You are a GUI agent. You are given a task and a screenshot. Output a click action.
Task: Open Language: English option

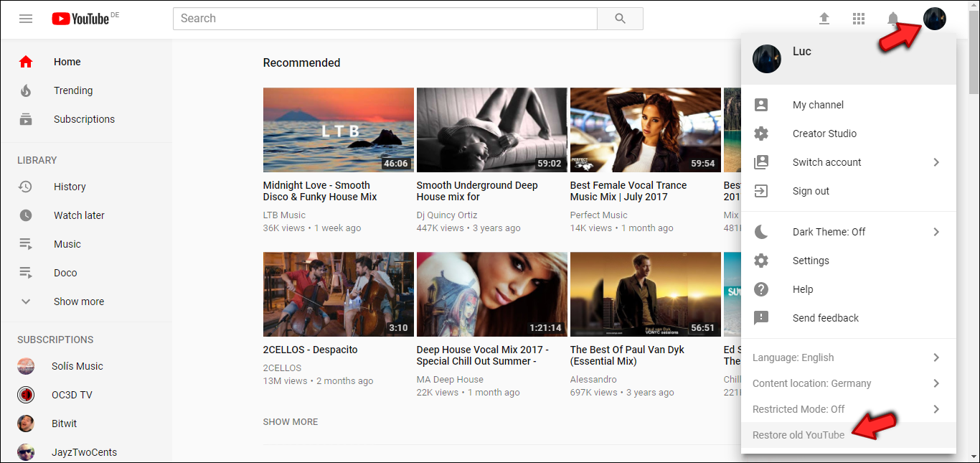point(849,357)
